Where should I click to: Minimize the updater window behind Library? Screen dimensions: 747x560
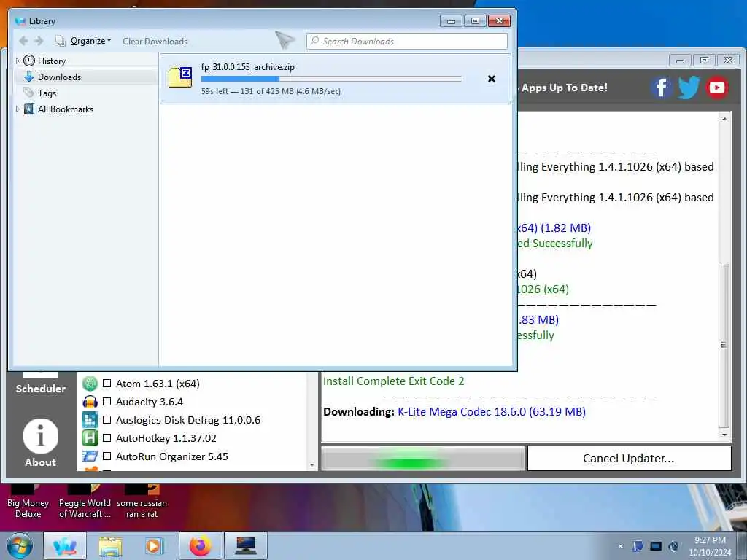(681, 60)
